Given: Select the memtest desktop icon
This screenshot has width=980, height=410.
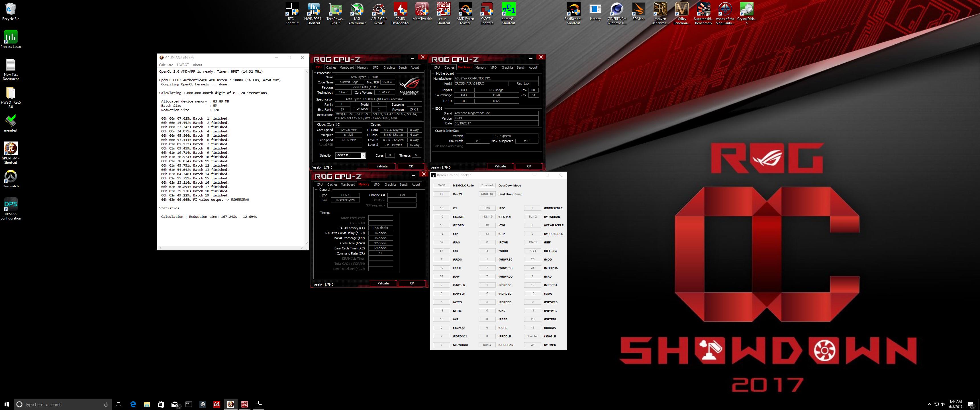Looking at the screenshot, I should click(11, 123).
